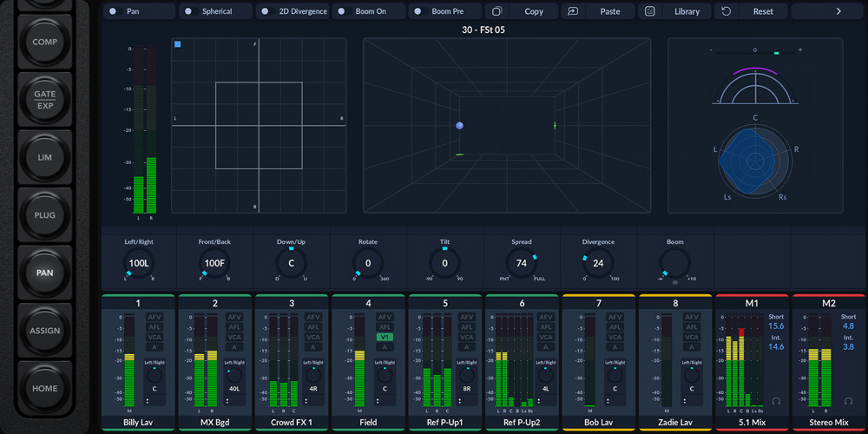868x434 pixels.
Task: Click the Spread knob showing 74
Action: pos(522,264)
